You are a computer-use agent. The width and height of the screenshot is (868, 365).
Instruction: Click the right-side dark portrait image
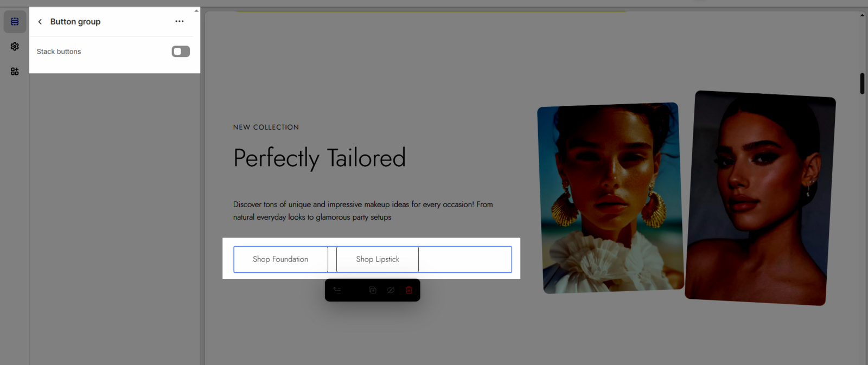pos(760,198)
